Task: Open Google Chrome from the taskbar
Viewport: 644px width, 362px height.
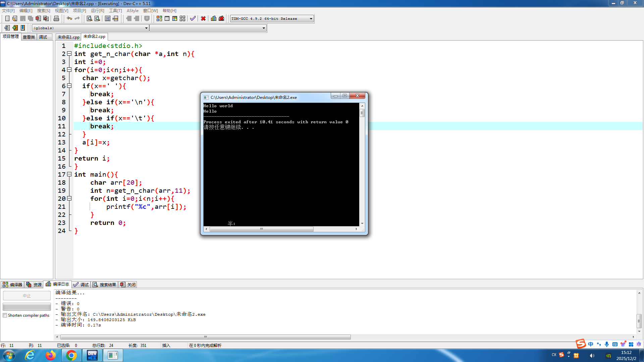Action: (x=71, y=355)
